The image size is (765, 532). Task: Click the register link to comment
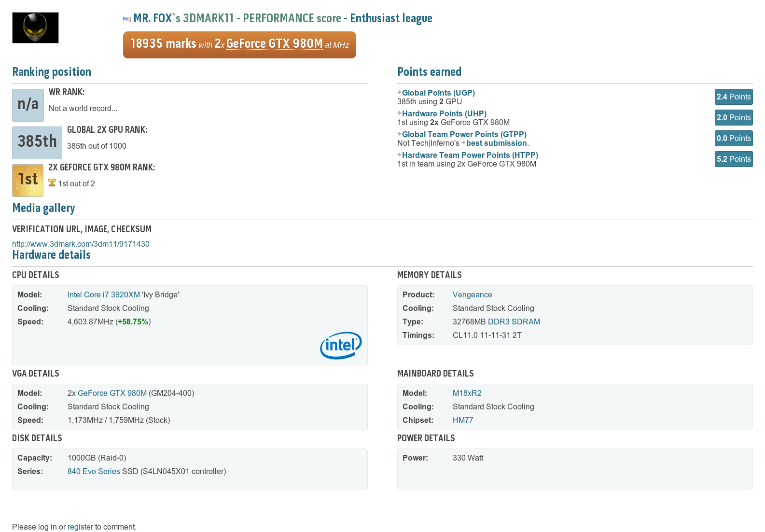[x=80, y=527]
